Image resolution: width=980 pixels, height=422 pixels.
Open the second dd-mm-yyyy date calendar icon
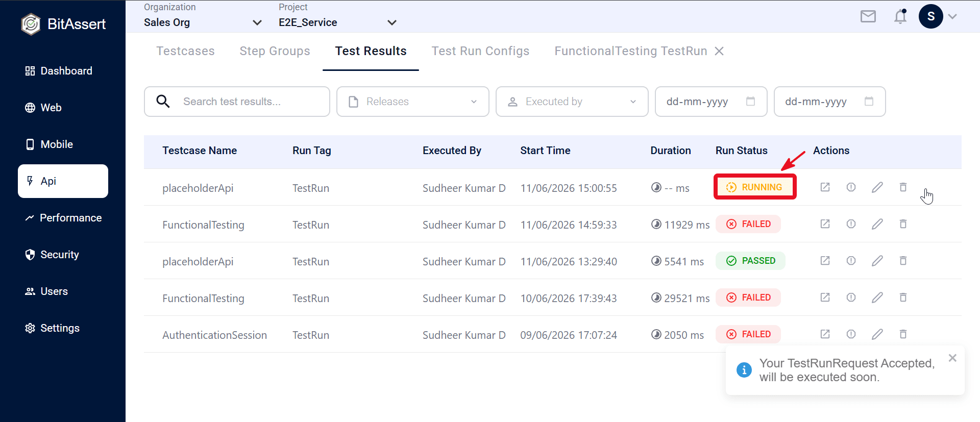869,101
